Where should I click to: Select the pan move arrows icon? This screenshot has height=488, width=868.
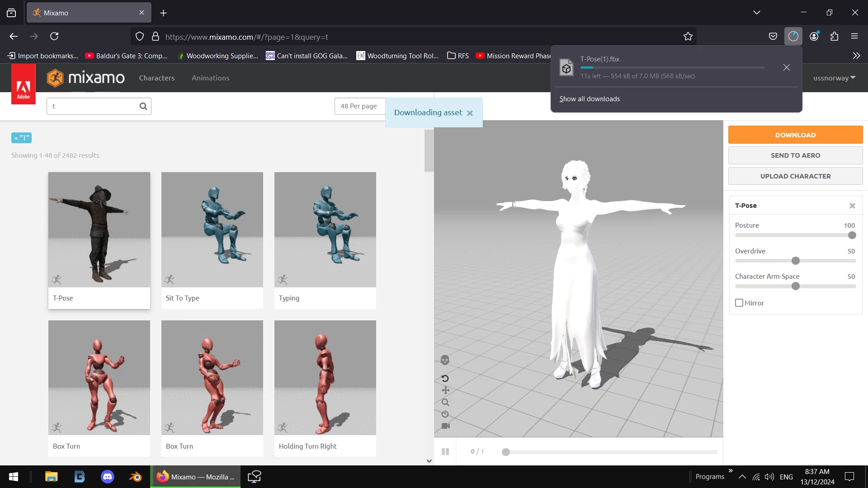(x=445, y=390)
